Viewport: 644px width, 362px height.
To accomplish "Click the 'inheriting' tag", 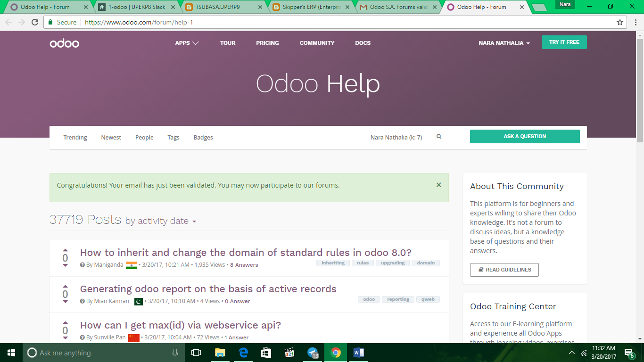I will (333, 263).
